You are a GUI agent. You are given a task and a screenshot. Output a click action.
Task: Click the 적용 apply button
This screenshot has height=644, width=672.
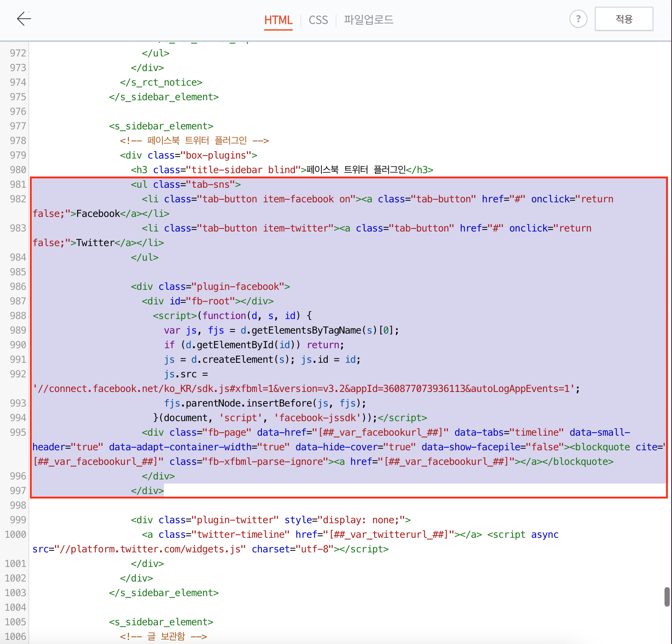(624, 19)
